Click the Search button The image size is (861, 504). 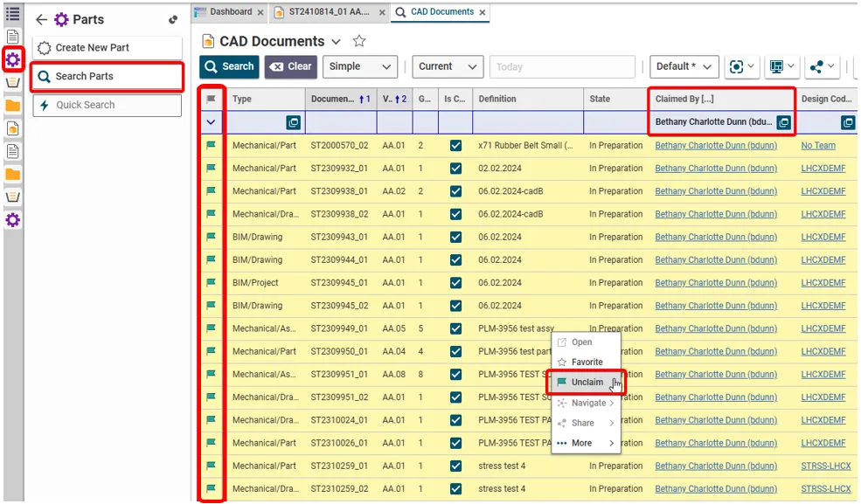coord(230,66)
